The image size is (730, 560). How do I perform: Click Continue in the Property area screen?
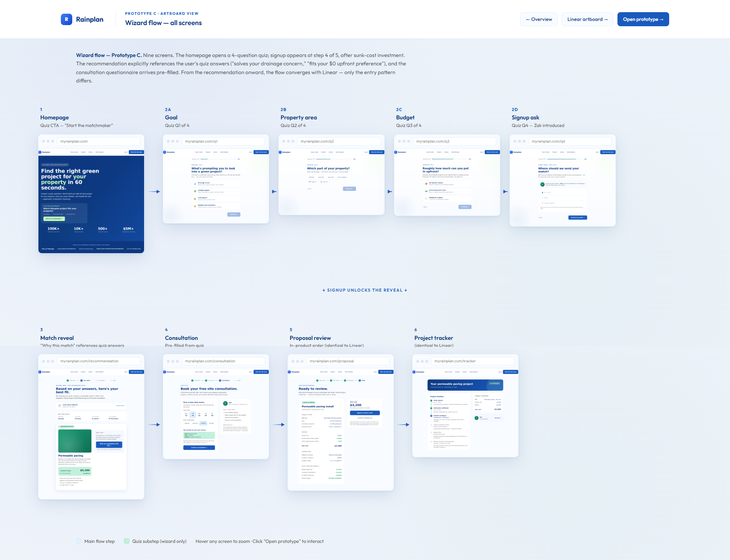[x=349, y=189]
